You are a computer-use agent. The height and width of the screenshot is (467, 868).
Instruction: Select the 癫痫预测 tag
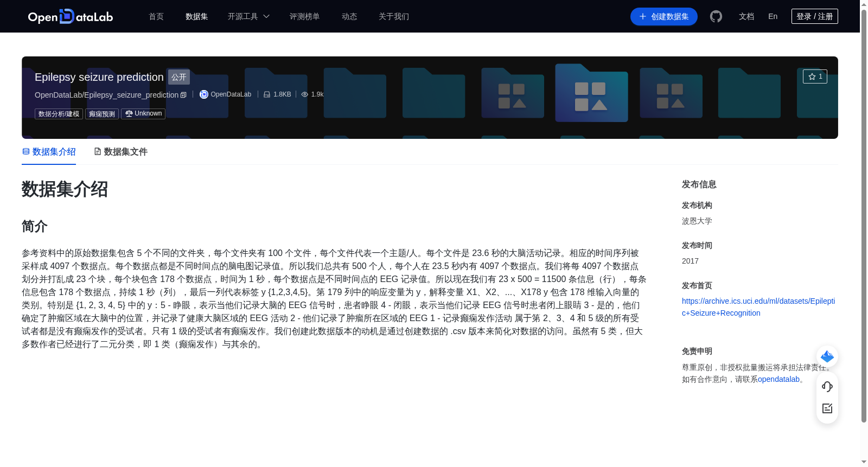tap(102, 114)
